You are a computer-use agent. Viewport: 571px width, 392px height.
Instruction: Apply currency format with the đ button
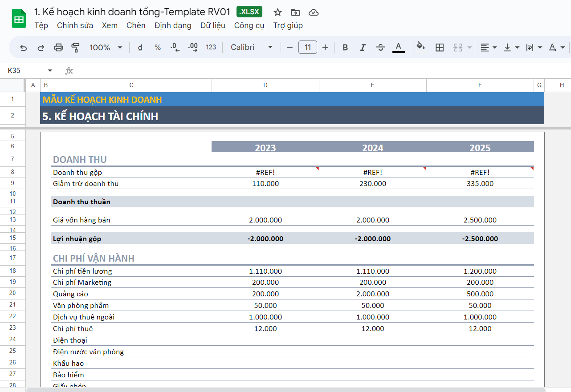pos(140,47)
